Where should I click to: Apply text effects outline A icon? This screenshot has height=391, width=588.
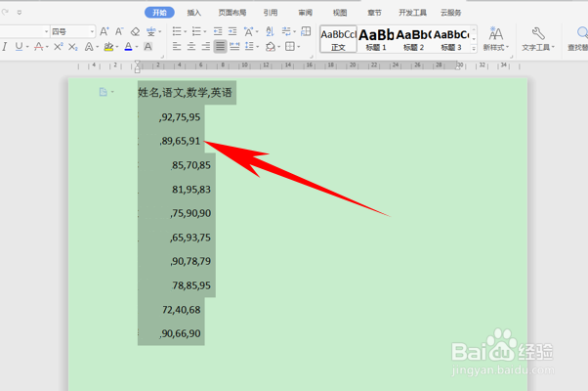[89, 47]
